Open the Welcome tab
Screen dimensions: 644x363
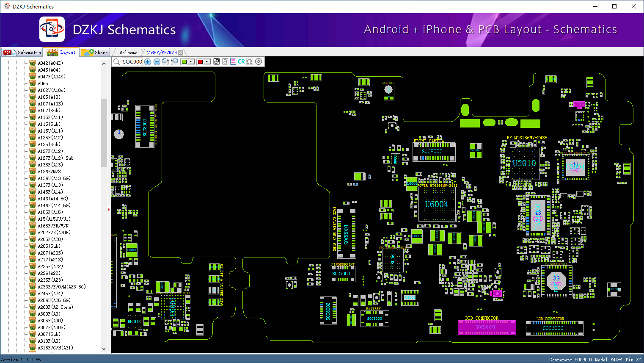[128, 53]
